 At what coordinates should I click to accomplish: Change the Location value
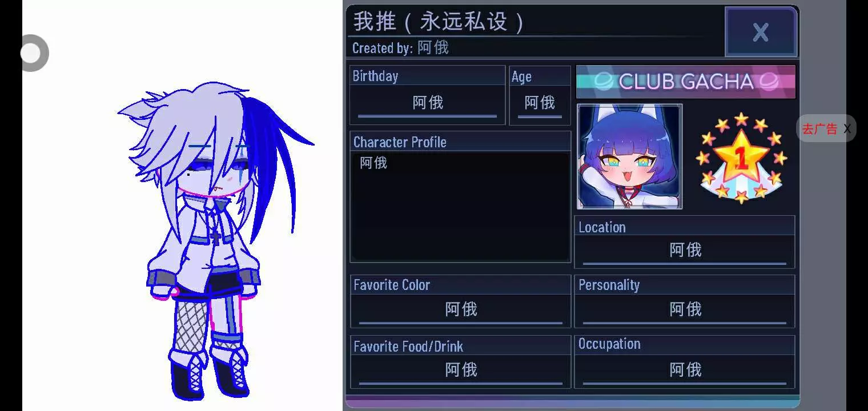(685, 251)
